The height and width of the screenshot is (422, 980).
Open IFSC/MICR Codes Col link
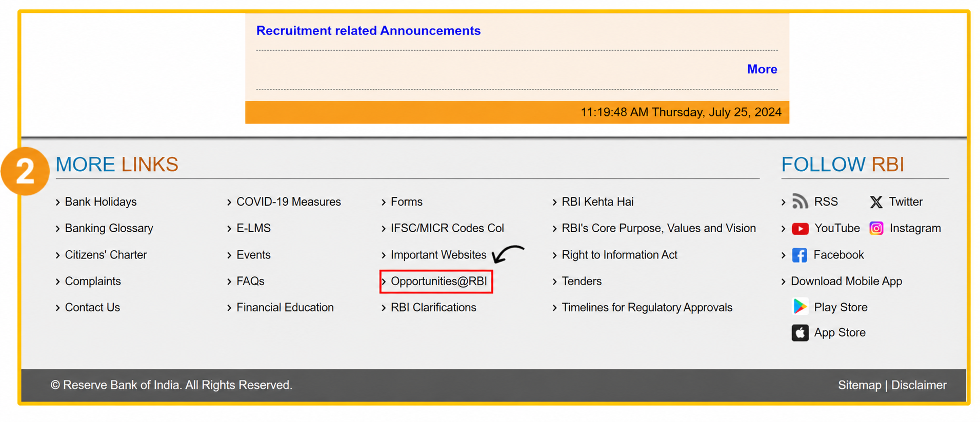coord(447,228)
